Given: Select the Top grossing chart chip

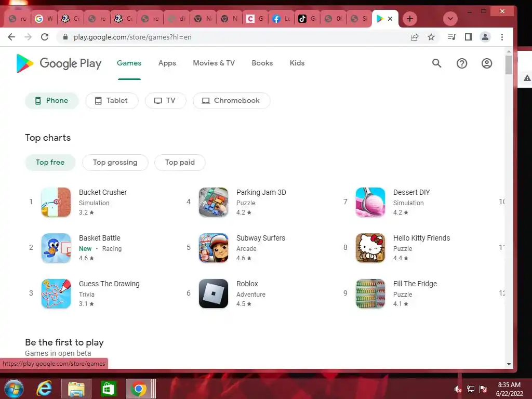Looking at the screenshot, I should [115, 163].
